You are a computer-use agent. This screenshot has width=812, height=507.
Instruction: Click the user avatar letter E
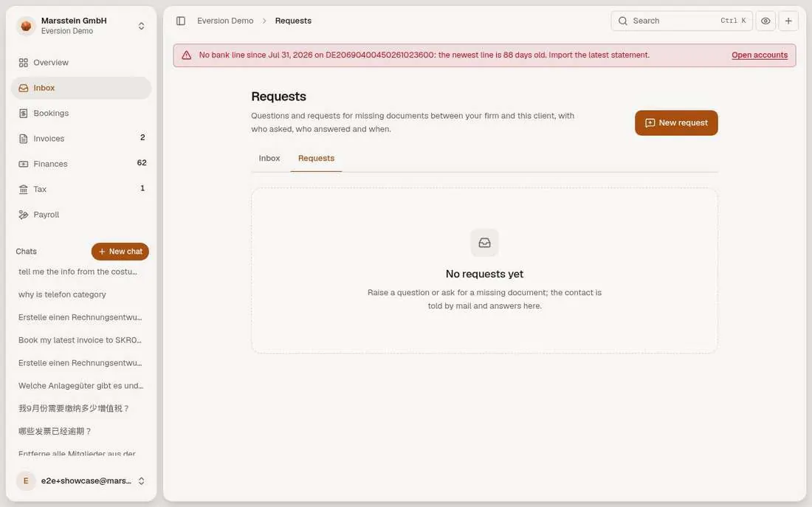point(26,480)
